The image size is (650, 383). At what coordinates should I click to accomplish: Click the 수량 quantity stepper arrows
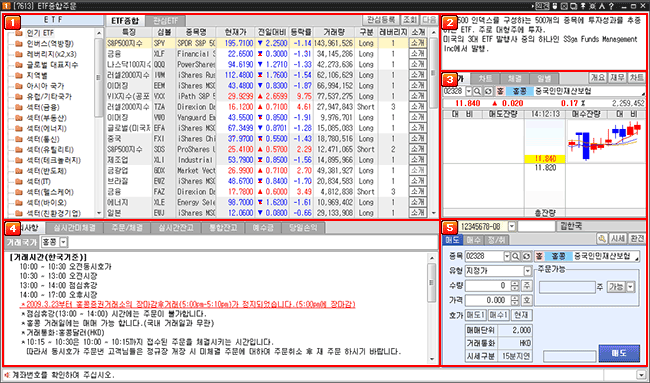tap(514, 286)
